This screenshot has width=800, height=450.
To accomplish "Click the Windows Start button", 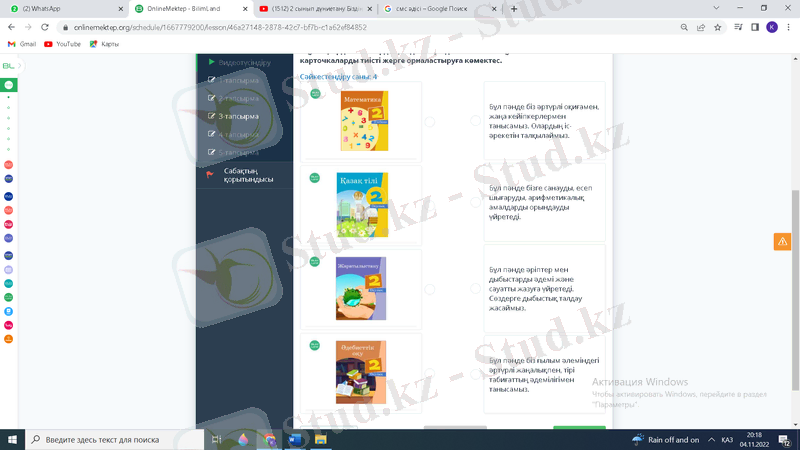I will coord(12,439).
